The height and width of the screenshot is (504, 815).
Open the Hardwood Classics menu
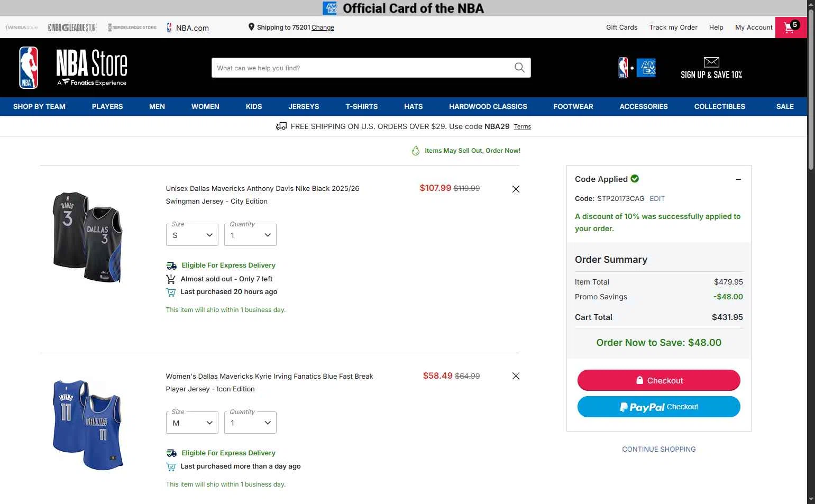[488, 106]
